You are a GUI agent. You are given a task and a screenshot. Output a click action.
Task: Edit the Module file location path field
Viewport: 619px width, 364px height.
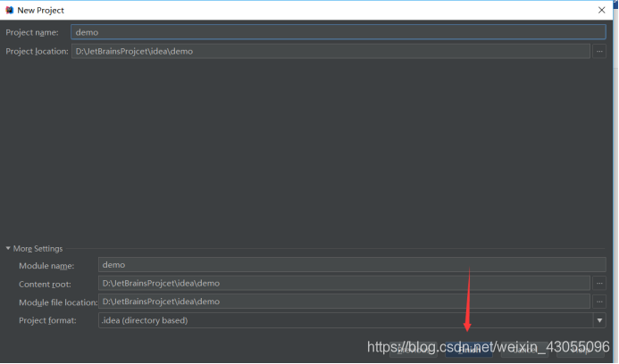344,302
